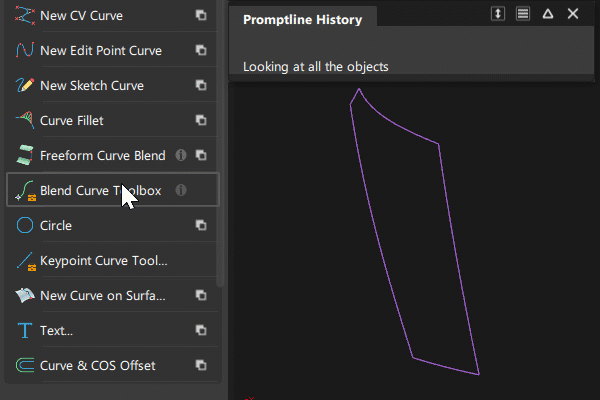Pick the Curve Fillet tool
This screenshot has height=400, width=600.
pos(72,120)
